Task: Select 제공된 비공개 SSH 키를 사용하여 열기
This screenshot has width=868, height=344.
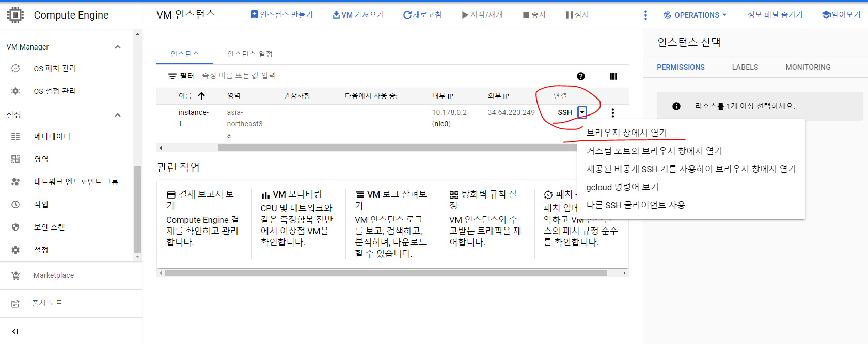Action: coord(691,169)
